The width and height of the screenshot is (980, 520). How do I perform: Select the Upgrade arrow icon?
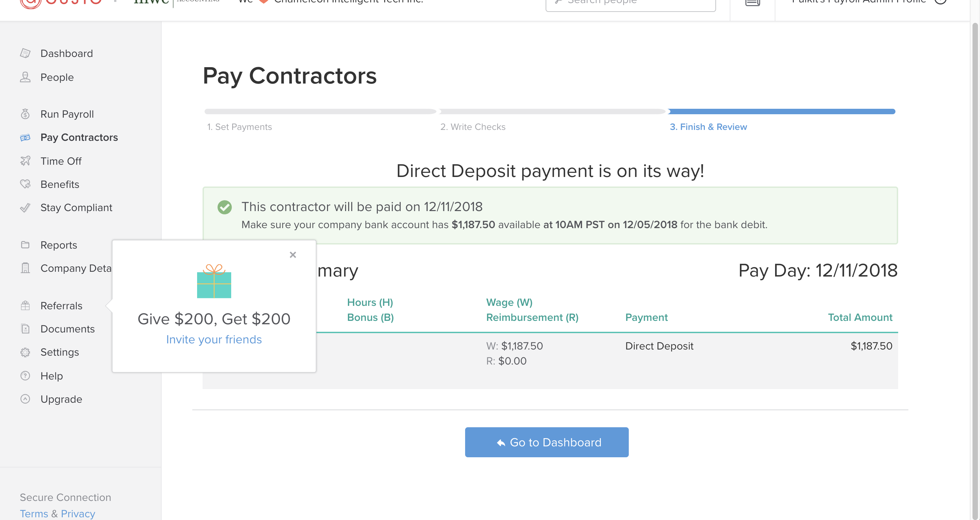(x=25, y=399)
